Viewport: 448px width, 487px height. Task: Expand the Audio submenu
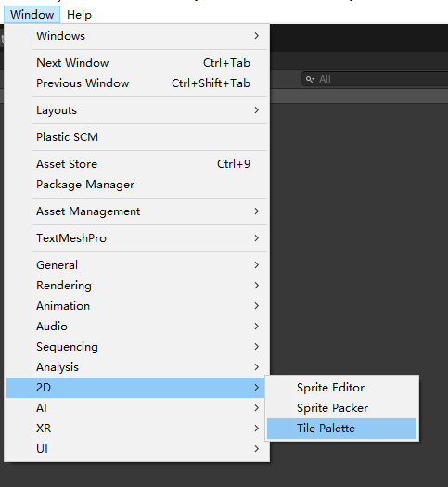point(135,327)
